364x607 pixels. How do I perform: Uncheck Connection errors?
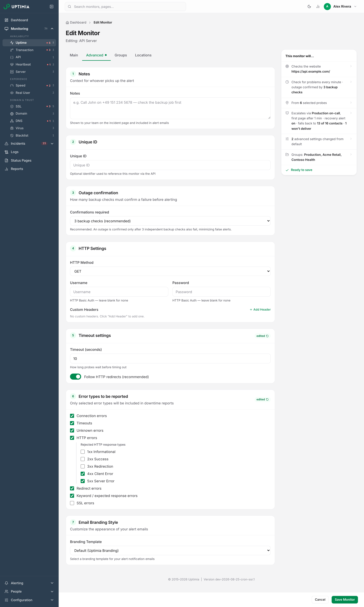click(72, 416)
